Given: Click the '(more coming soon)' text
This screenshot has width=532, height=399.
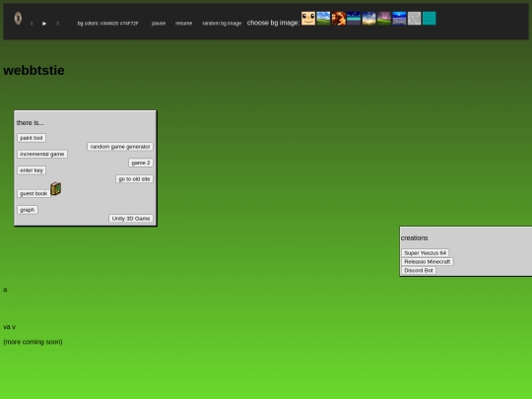Looking at the screenshot, I should tap(33, 342).
